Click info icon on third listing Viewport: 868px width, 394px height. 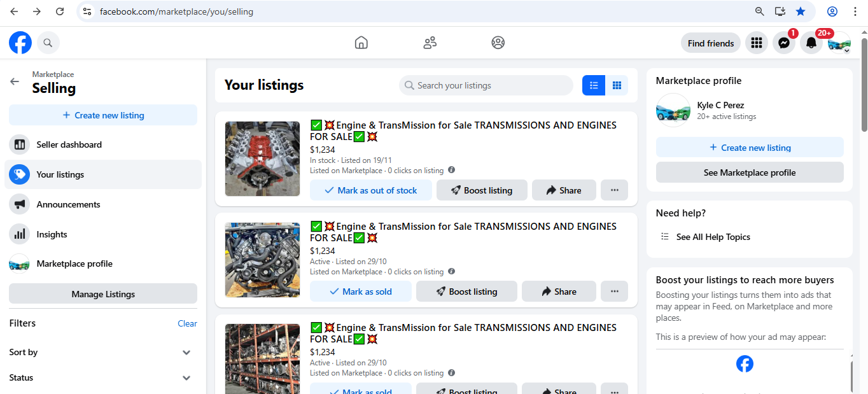click(451, 372)
